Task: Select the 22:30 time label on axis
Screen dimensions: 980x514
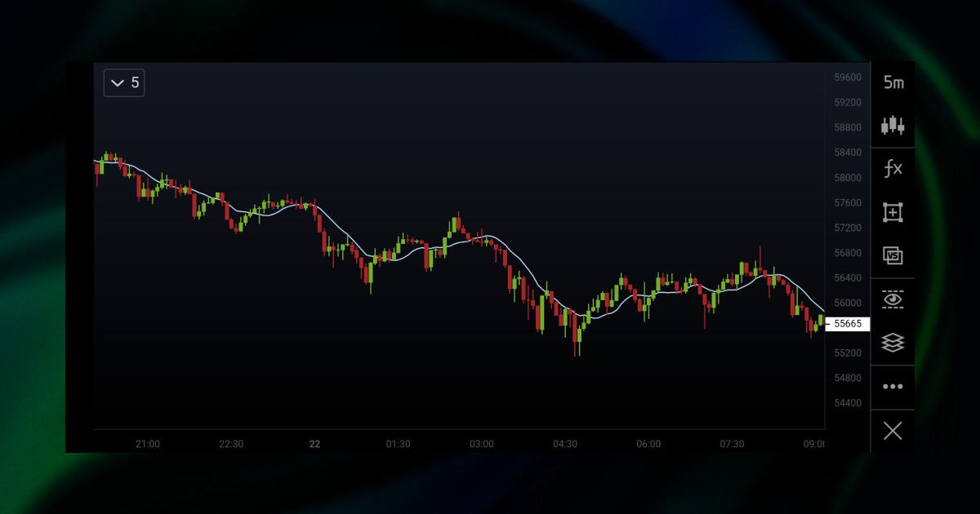Action: (x=231, y=444)
